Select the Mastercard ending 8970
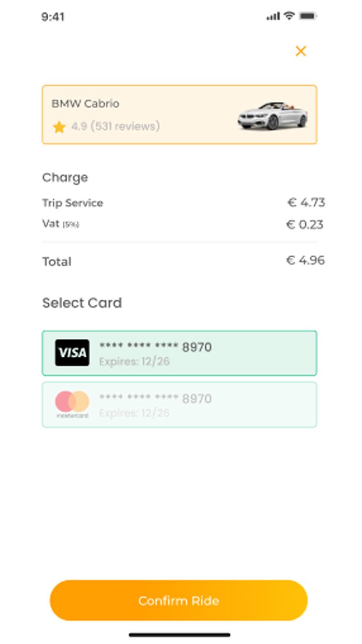The width and height of the screenshot is (362, 644). pyautogui.click(x=203, y=405)
